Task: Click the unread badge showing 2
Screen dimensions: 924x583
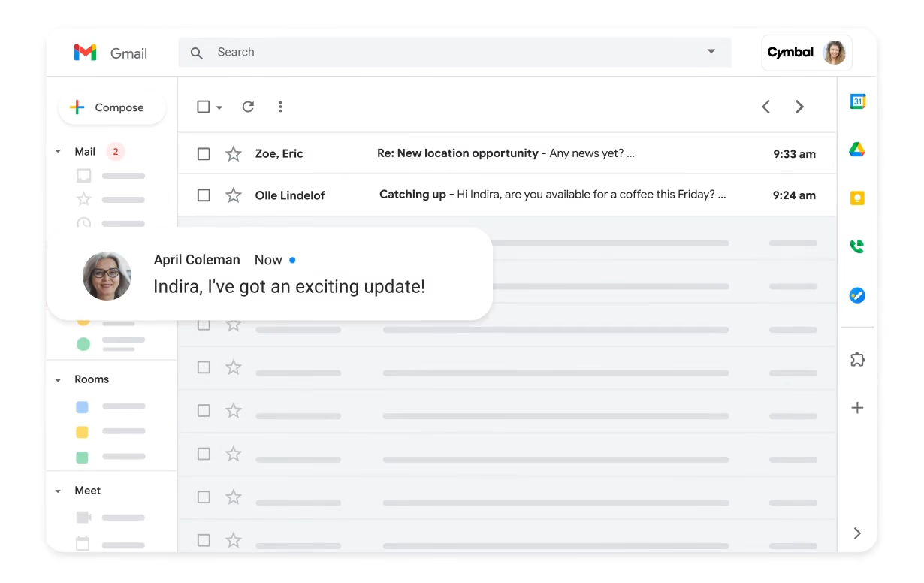Action: tap(115, 152)
